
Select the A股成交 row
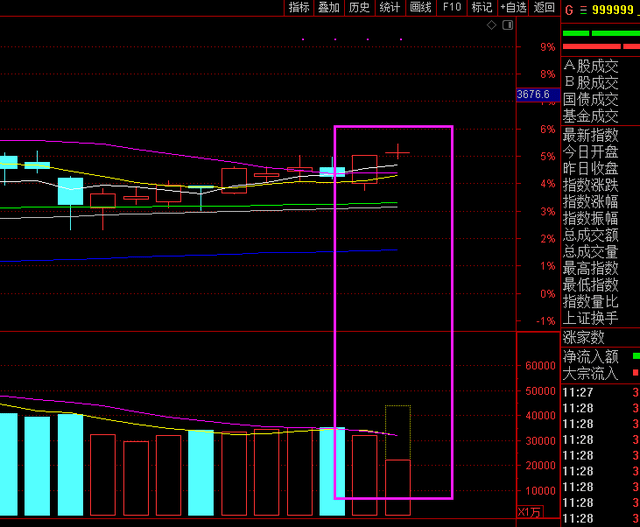[x=591, y=66]
